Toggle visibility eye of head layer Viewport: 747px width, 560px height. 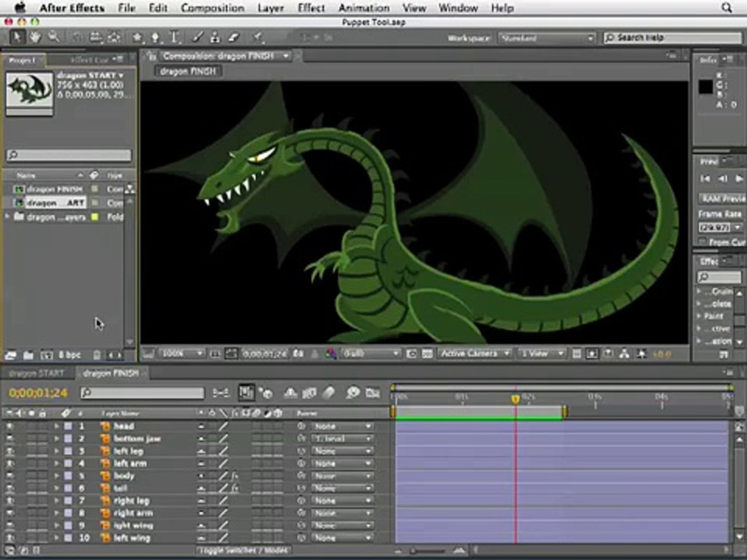(10, 426)
